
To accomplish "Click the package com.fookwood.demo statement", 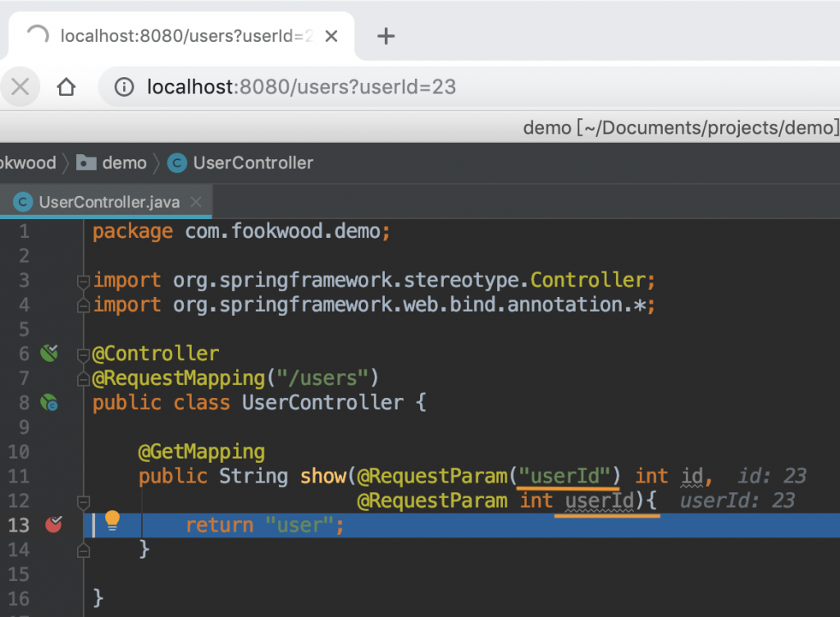I will 241,231.
